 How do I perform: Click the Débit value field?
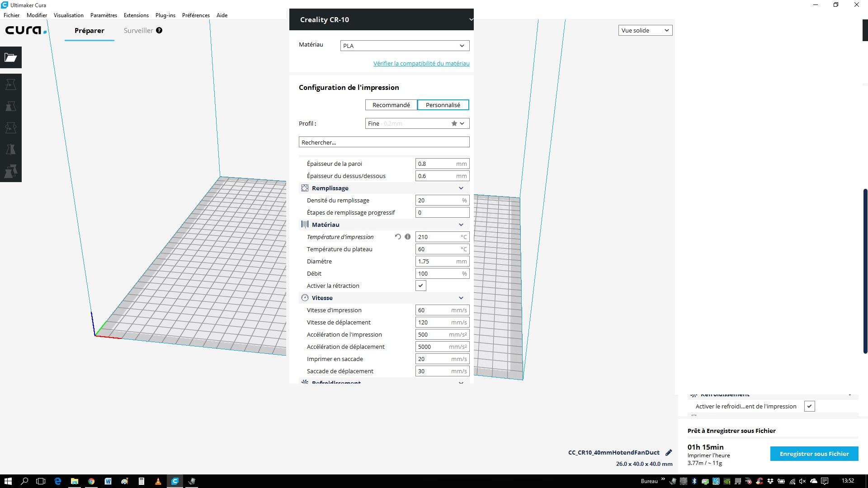coord(443,273)
